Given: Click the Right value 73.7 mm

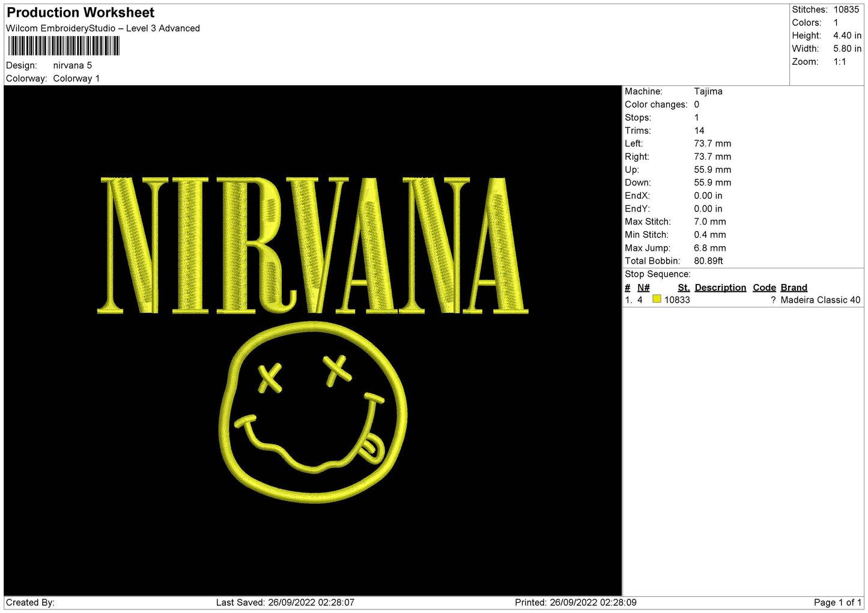Looking at the screenshot, I should 712,157.
